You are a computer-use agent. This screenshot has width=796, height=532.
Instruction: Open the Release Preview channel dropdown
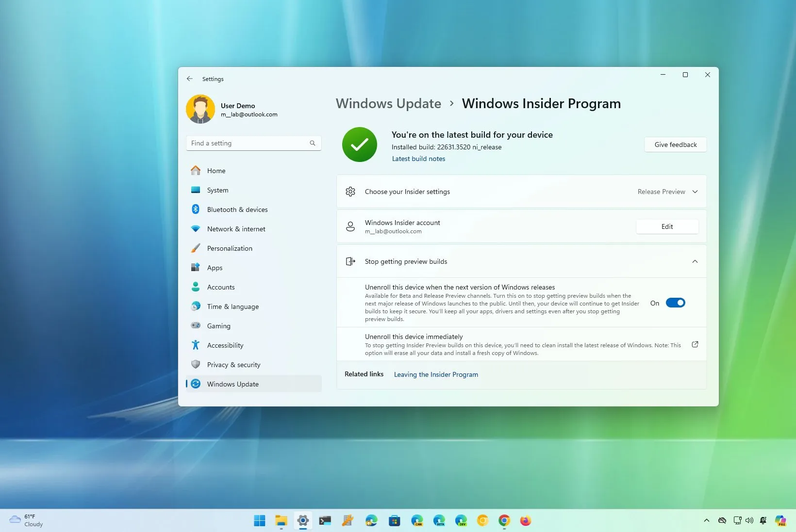(x=668, y=192)
